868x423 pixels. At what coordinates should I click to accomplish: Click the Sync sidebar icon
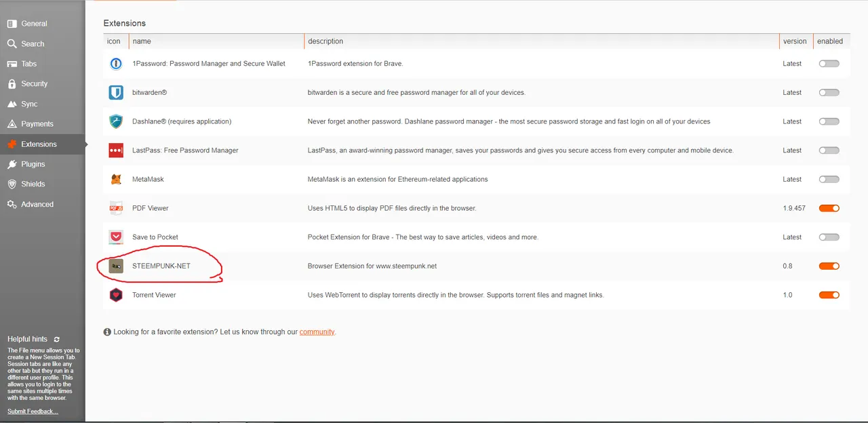coord(12,104)
